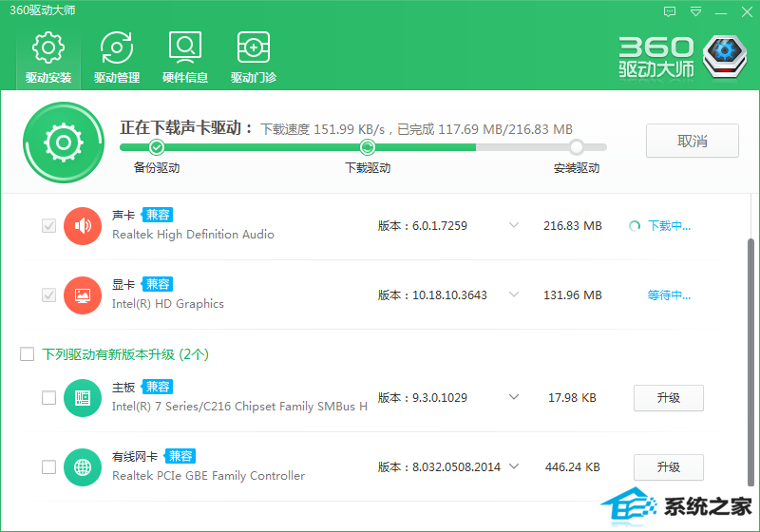
Task: Click the 17.98 KB size value
Action: pos(572,398)
